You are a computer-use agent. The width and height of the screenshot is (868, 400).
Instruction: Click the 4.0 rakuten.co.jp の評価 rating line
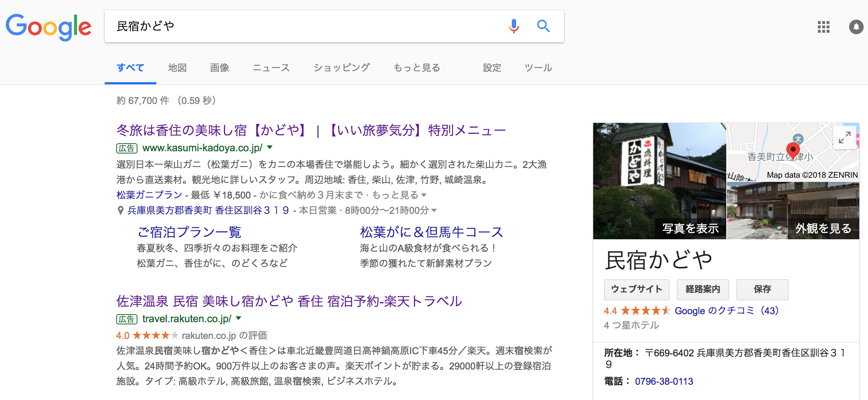tap(192, 335)
